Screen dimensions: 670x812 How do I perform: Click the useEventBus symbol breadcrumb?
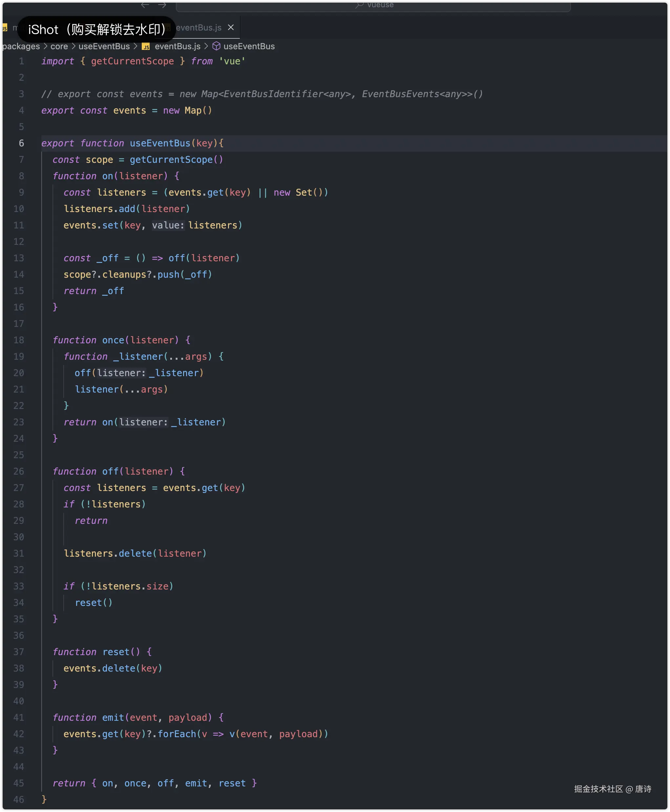pos(249,46)
